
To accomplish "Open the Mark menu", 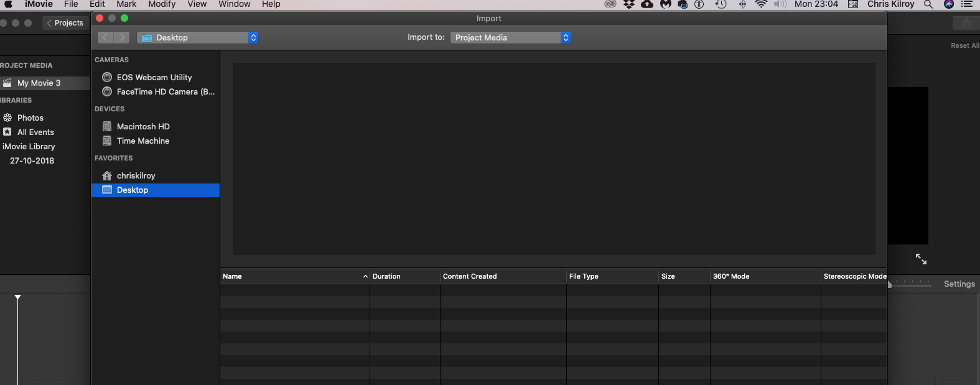I will [126, 4].
